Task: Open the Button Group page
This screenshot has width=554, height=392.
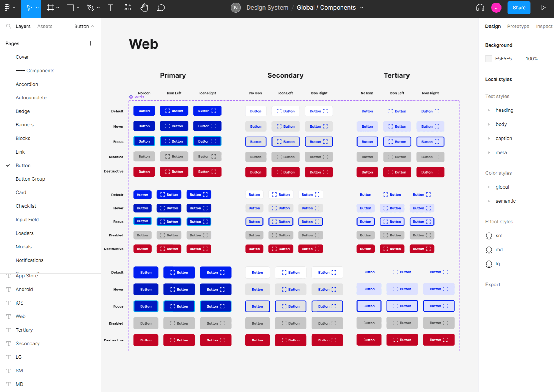Action: [30, 179]
